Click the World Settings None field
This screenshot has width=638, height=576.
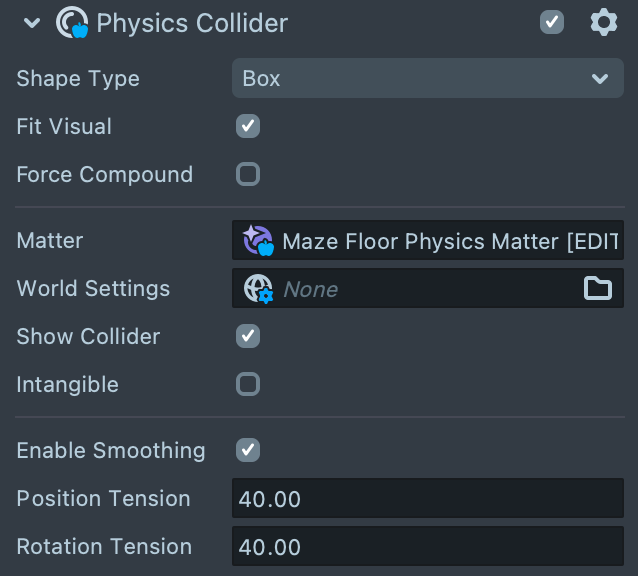point(420,289)
